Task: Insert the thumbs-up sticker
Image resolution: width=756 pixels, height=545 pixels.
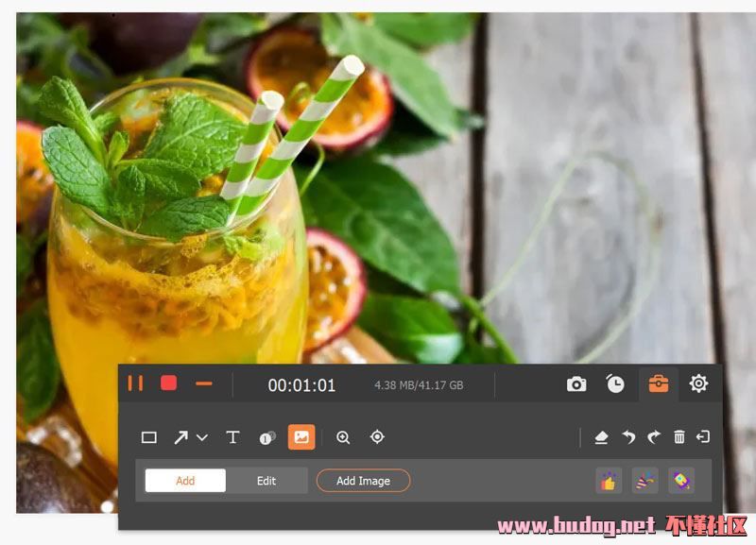Action: (x=609, y=481)
